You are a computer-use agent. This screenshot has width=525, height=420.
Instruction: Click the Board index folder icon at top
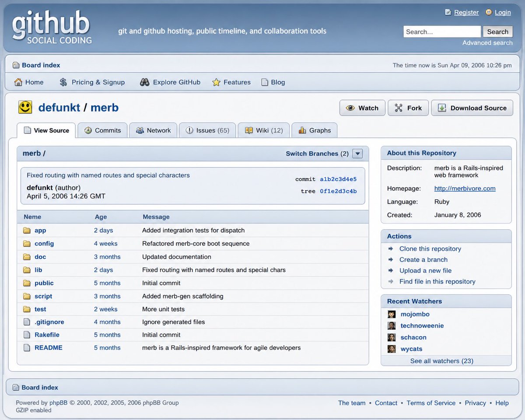click(16, 65)
